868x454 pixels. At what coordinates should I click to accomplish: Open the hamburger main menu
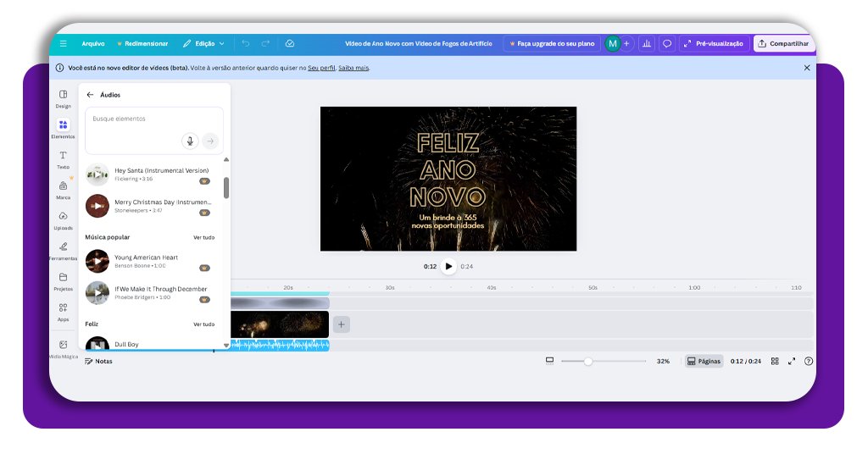(x=63, y=44)
